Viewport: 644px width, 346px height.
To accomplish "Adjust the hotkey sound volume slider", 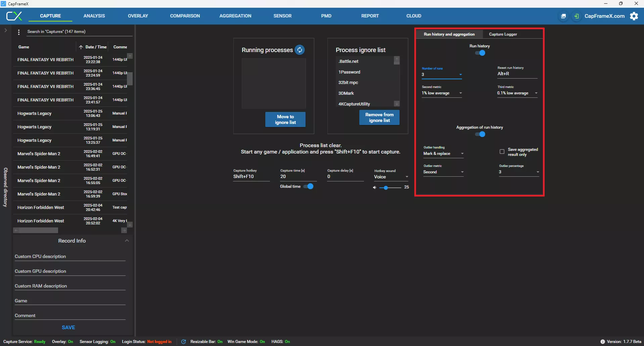I will click(386, 188).
